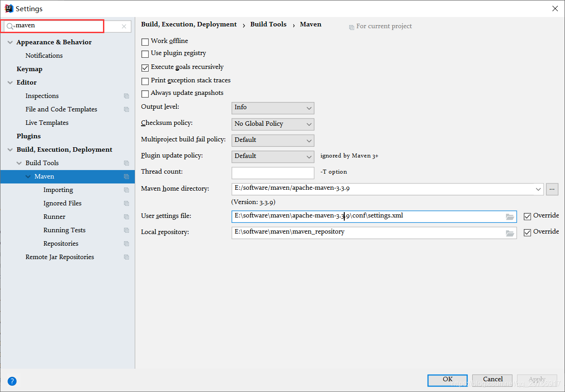Collapse Build, Execution, Deployment node arrow
Image resolution: width=565 pixels, height=392 pixels.
[x=10, y=149]
